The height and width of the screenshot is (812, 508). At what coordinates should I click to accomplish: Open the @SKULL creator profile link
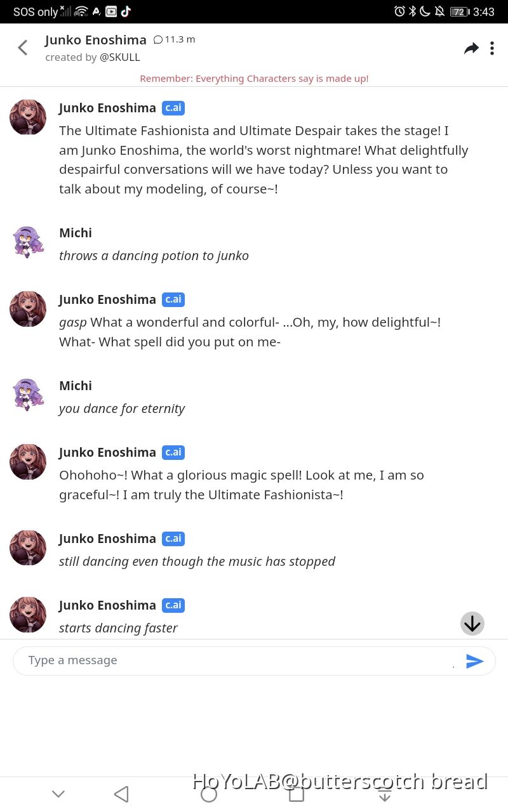click(119, 57)
